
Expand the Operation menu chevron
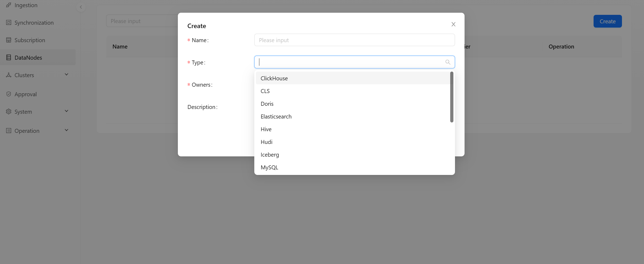point(66,130)
